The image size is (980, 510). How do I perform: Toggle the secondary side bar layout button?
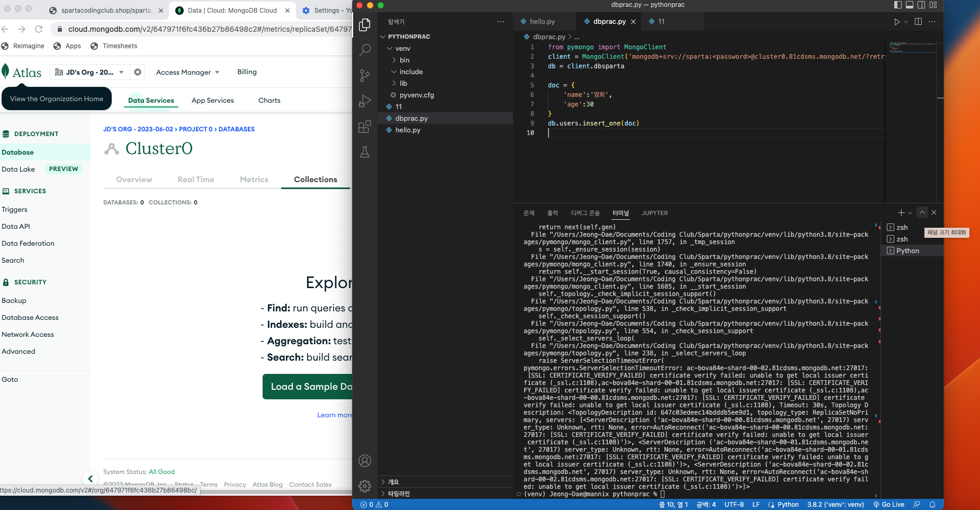(921, 5)
